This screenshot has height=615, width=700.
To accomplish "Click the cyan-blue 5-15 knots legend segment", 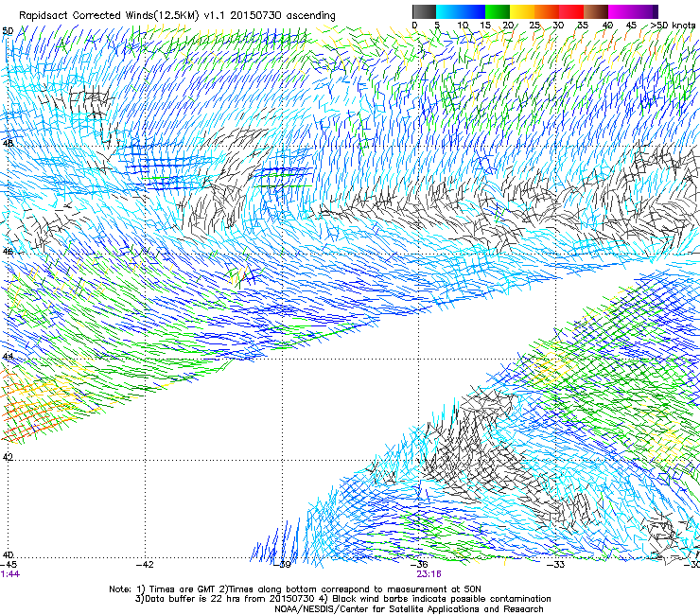I will [461, 11].
